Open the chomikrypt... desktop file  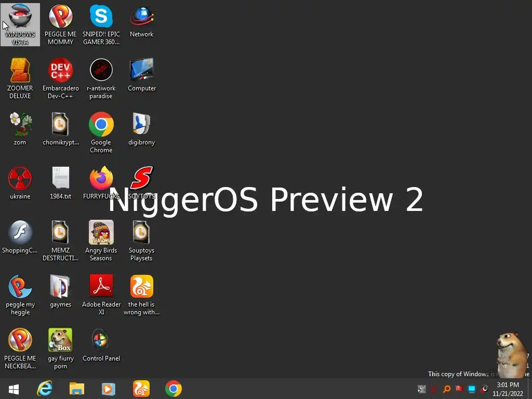click(60, 129)
